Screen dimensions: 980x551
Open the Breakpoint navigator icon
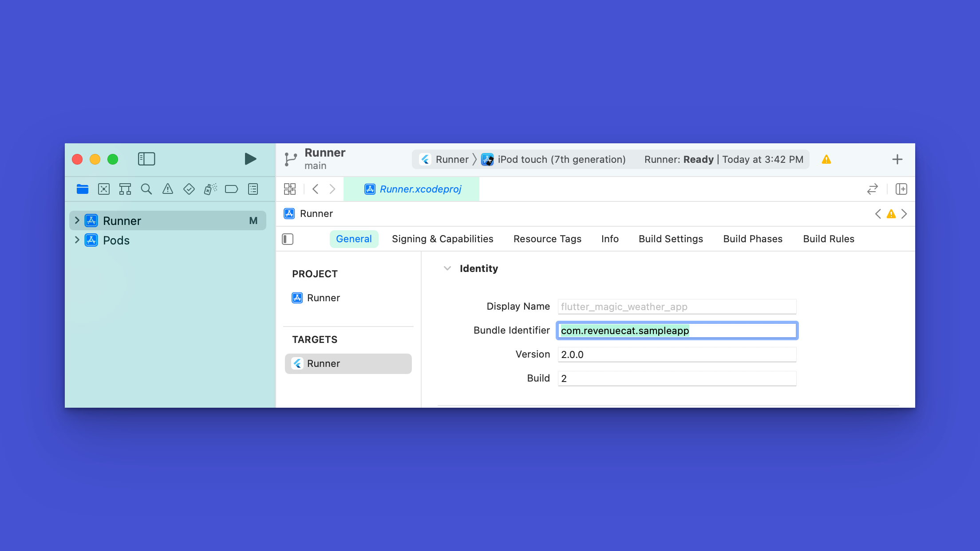pyautogui.click(x=232, y=189)
